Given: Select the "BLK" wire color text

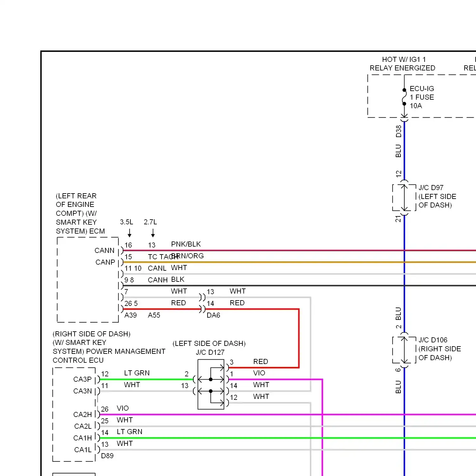Looking at the screenshot, I should pos(178,279).
